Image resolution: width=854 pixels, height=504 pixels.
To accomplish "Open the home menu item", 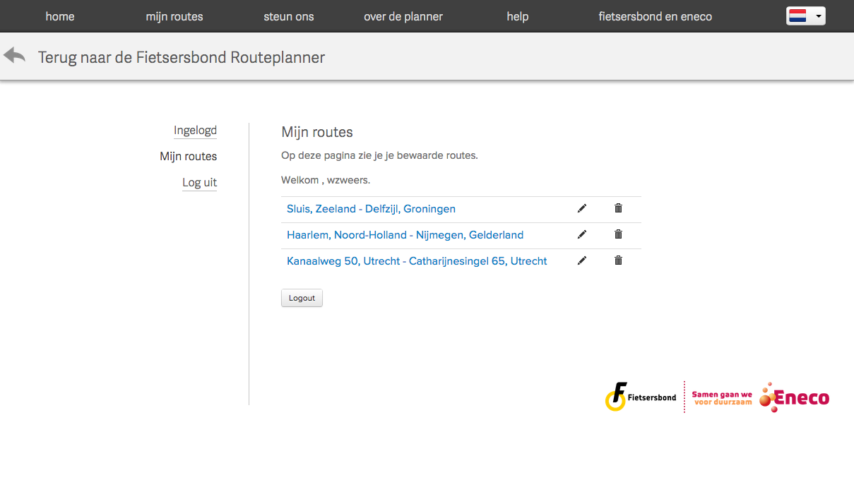I will [x=60, y=16].
